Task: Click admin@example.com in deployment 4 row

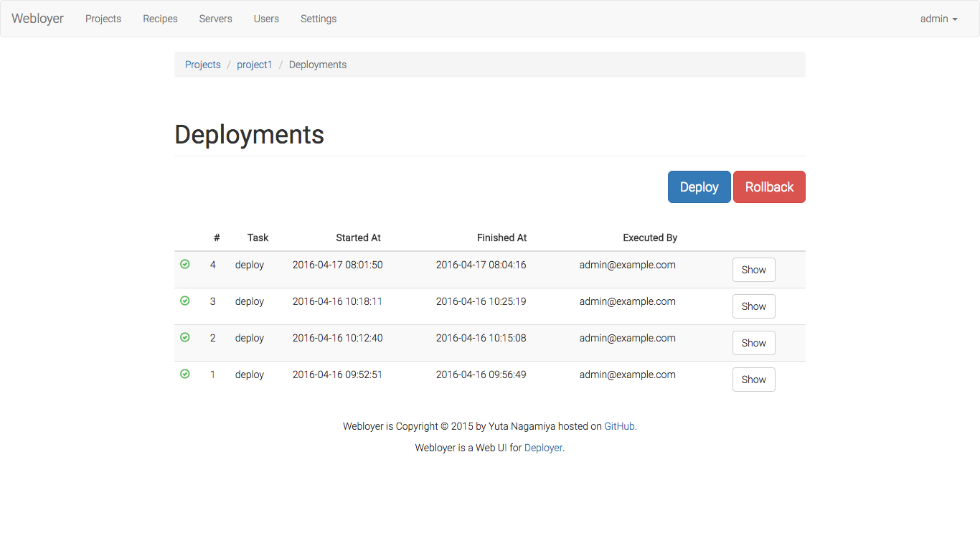Action: coord(628,265)
